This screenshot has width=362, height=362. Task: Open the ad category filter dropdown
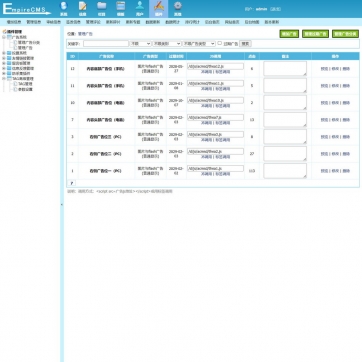[x=167, y=44]
